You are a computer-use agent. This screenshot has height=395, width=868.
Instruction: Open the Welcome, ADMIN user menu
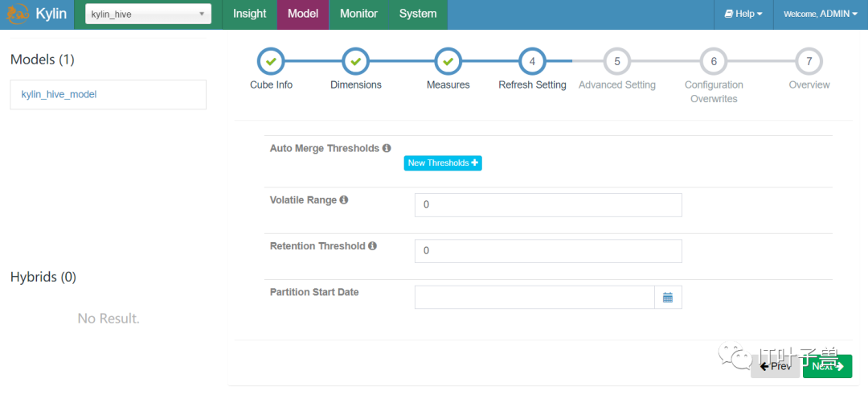(x=821, y=14)
